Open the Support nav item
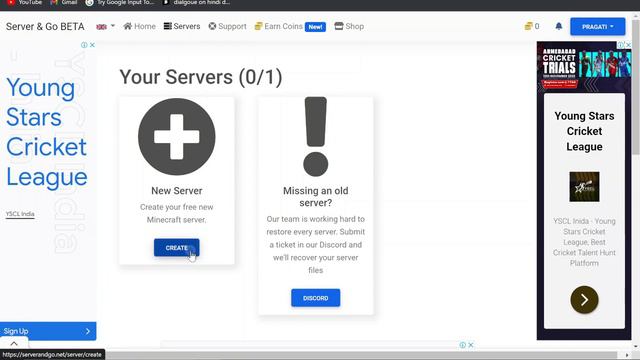Viewport: 640px width, 360px height. 227,27
